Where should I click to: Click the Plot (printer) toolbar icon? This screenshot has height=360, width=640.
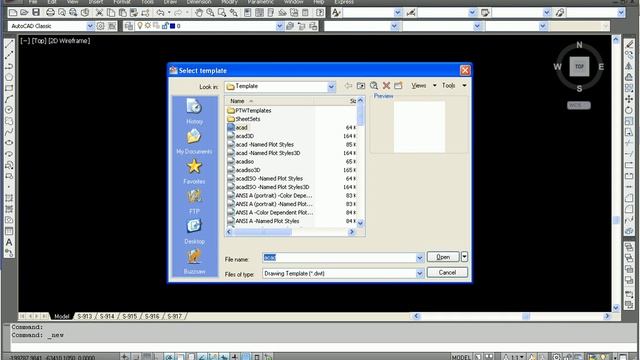click(x=50, y=13)
